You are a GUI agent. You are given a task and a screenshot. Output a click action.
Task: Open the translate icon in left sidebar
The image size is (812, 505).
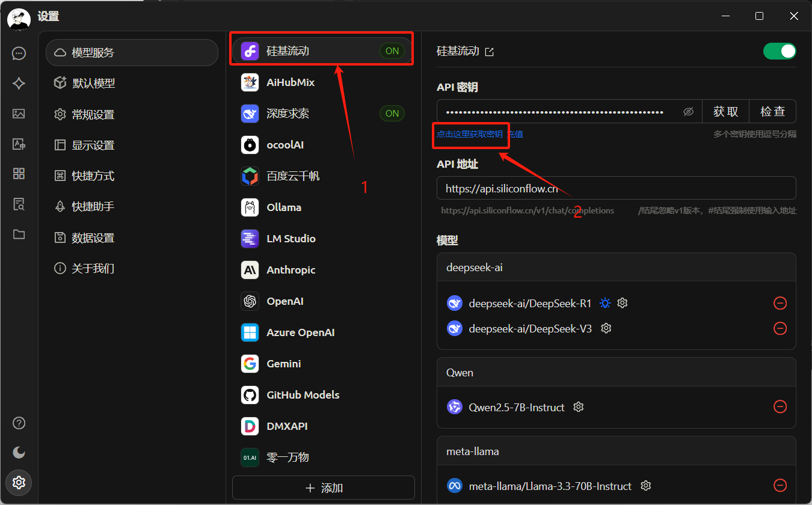19,144
